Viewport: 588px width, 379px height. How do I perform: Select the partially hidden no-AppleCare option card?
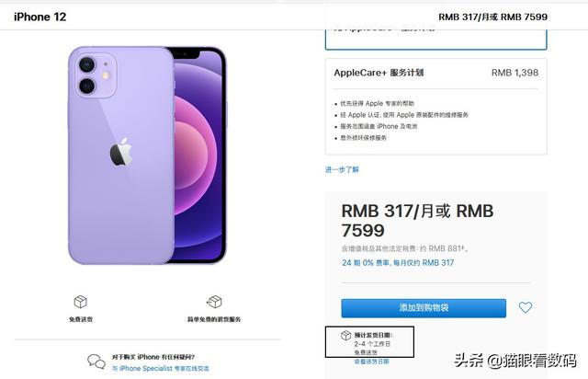435,40
